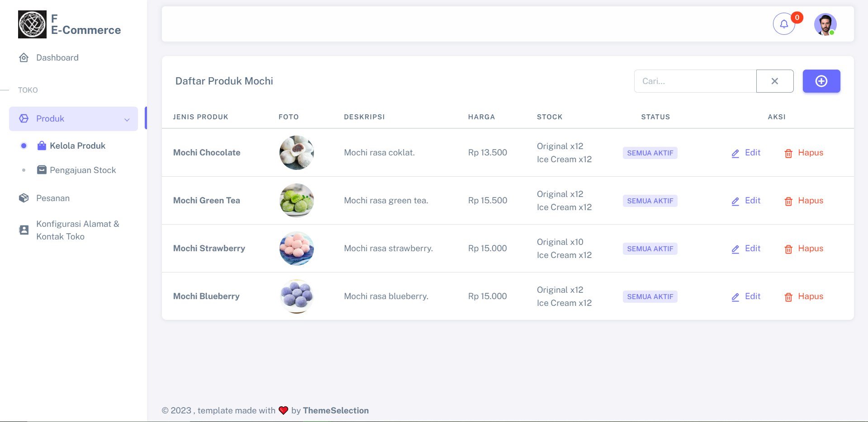
Task: Open the ThemeSelection footer link
Action: click(336, 411)
